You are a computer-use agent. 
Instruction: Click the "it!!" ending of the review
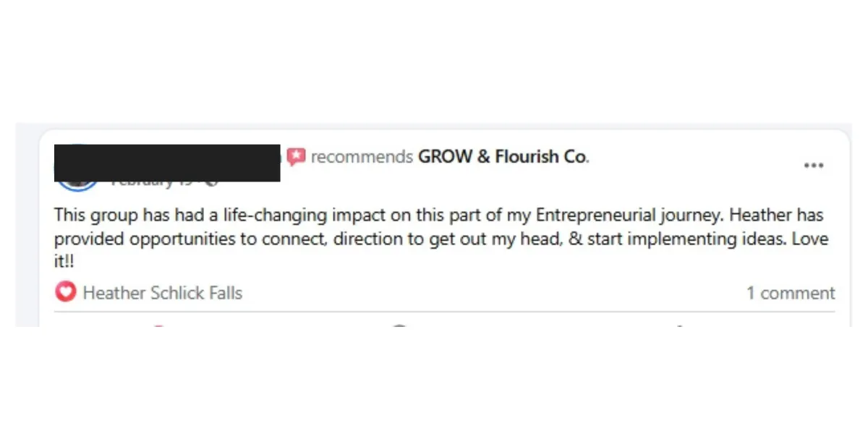click(64, 262)
